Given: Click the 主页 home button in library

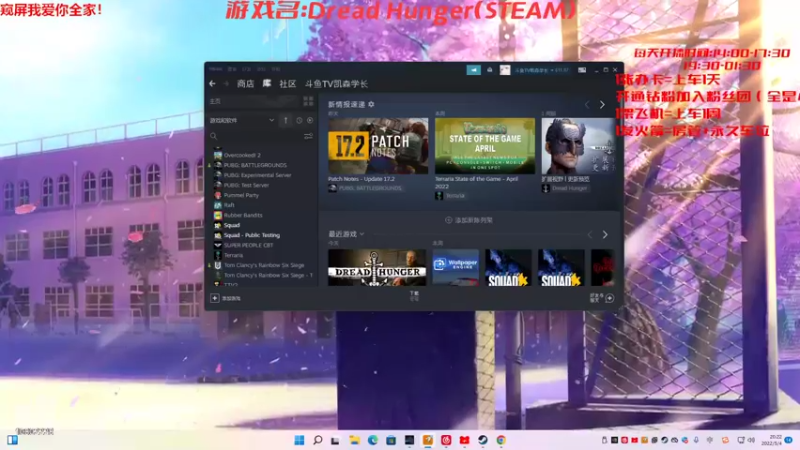Looking at the screenshot, I should coord(215,102).
